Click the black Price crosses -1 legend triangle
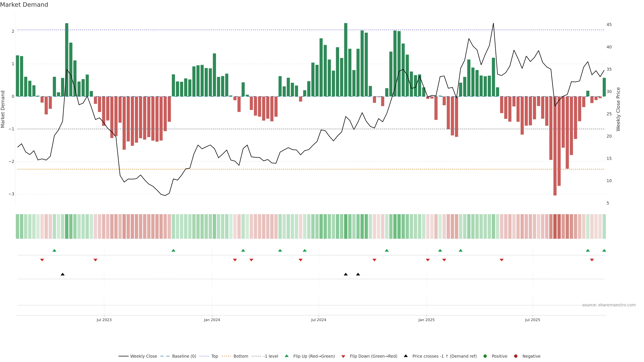 tap(406, 356)
